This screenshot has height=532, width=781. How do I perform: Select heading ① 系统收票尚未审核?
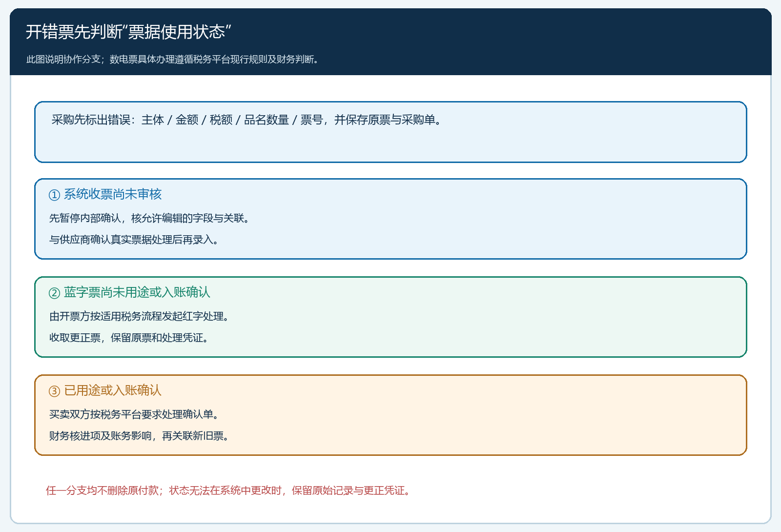pos(105,194)
